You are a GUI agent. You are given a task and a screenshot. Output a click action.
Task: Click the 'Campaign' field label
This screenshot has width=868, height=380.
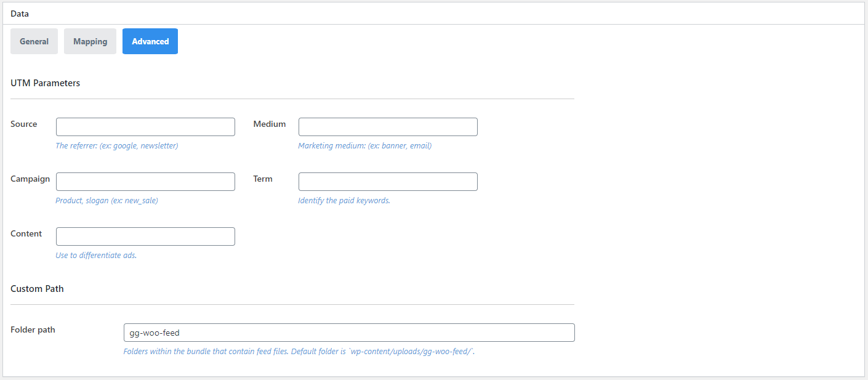coord(30,179)
